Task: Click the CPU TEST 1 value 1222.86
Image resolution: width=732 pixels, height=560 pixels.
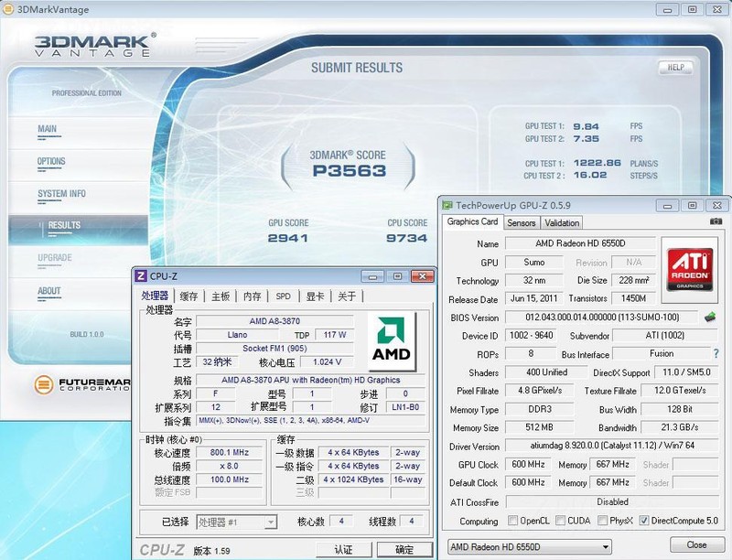Action: point(597,163)
